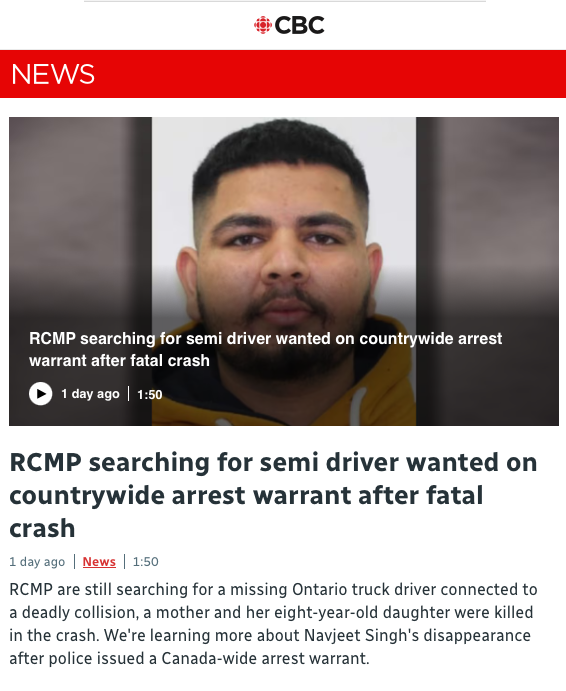Open the red underlined News link
This screenshot has width=566, height=691.
click(x=99, y=562)
